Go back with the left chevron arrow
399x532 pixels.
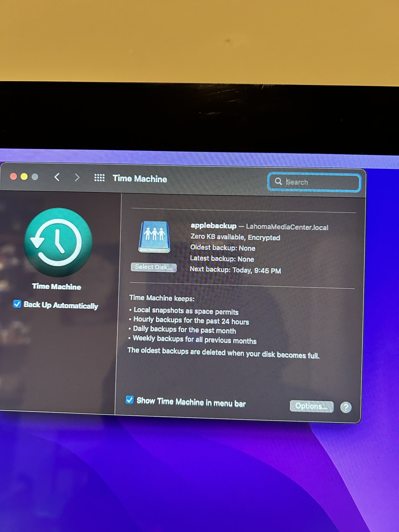point(57,177)
